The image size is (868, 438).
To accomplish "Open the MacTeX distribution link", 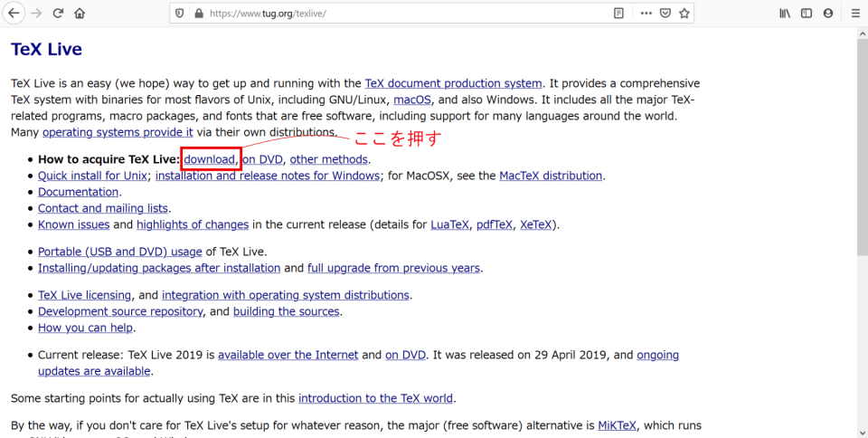I will (x=551, y=176).
